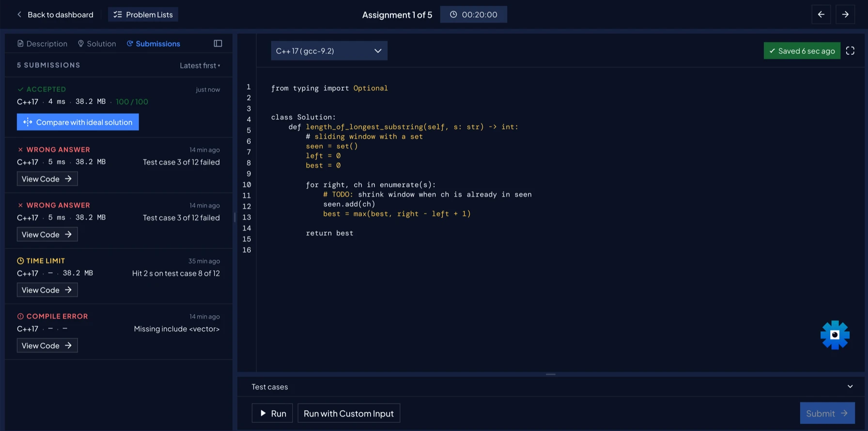The image size is (868, 431).
Task: Submit the solution
Action: pos(827,414)
